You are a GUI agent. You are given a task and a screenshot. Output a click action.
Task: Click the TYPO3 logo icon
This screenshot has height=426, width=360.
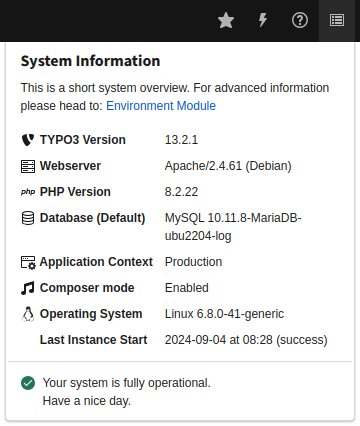[28, 140]
